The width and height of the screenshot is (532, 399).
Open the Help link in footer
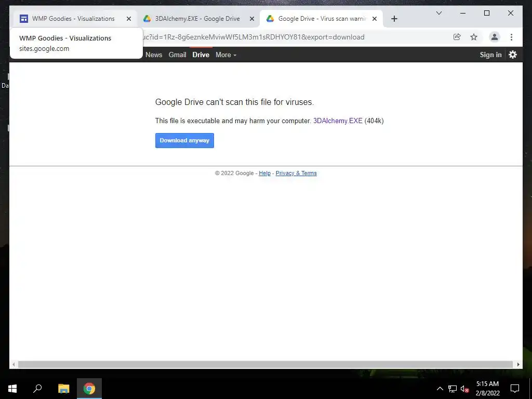point(264,173)
